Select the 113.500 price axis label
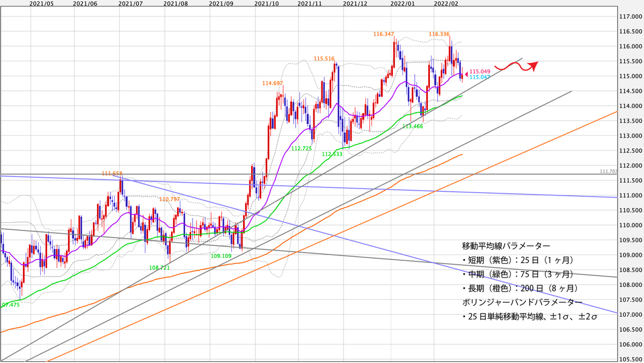Screen dimensions: 644x363 [630, 121]
